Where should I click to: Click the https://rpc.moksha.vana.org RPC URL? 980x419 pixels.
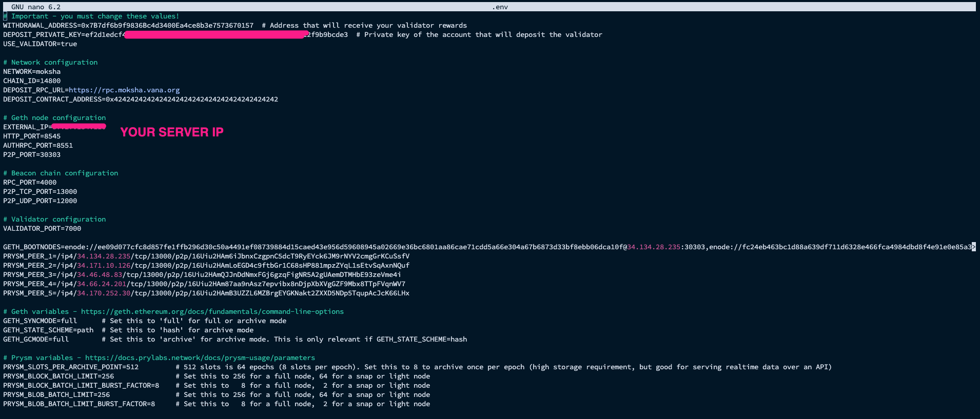124,90
